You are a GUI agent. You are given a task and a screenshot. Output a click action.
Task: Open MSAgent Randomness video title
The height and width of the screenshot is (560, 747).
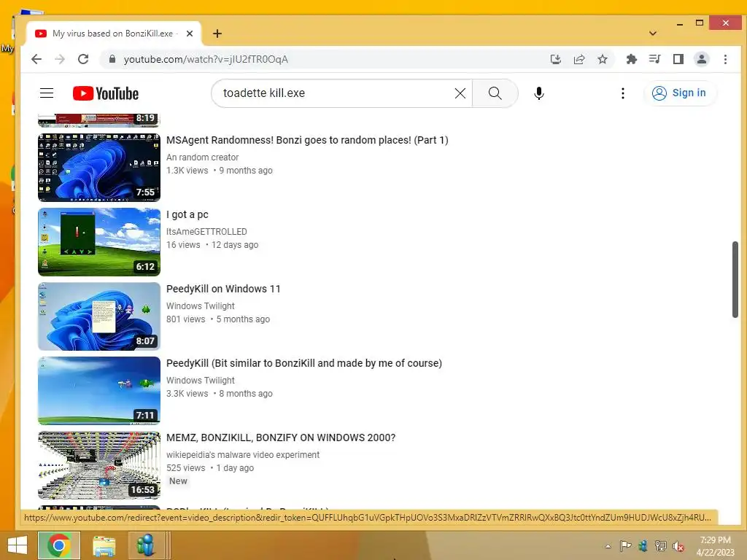307,140
